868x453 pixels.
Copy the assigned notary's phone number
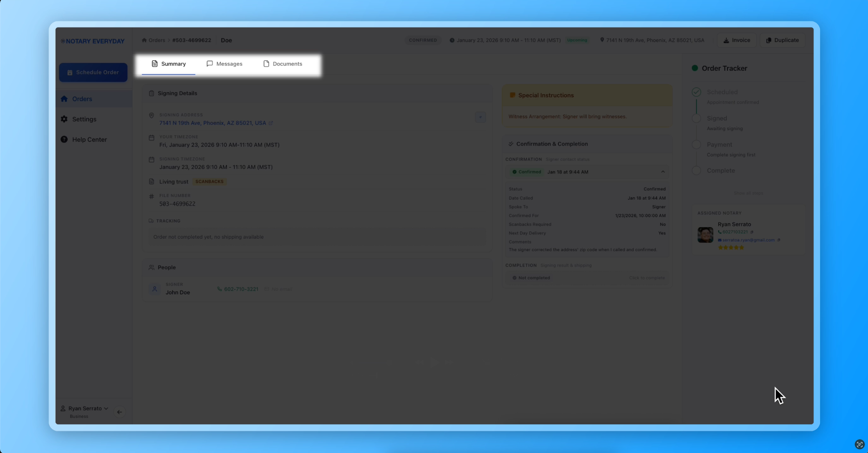coord(752,232)
